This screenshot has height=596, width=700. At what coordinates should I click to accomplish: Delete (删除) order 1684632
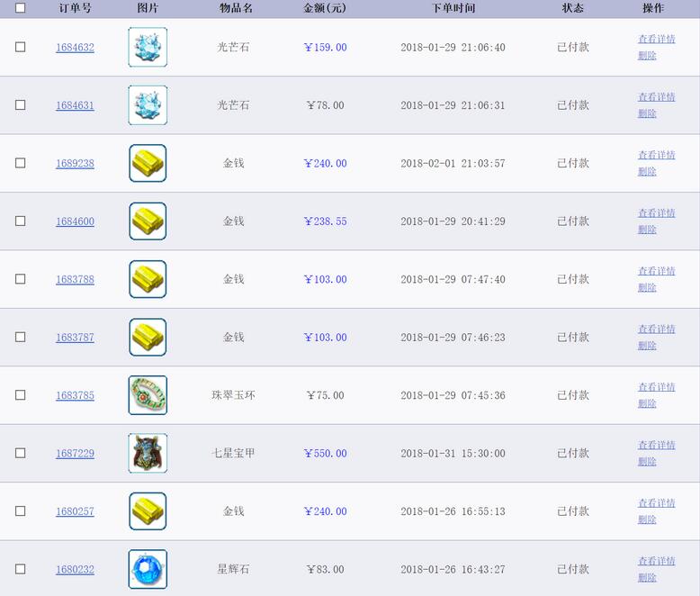(x=647, y=56)
